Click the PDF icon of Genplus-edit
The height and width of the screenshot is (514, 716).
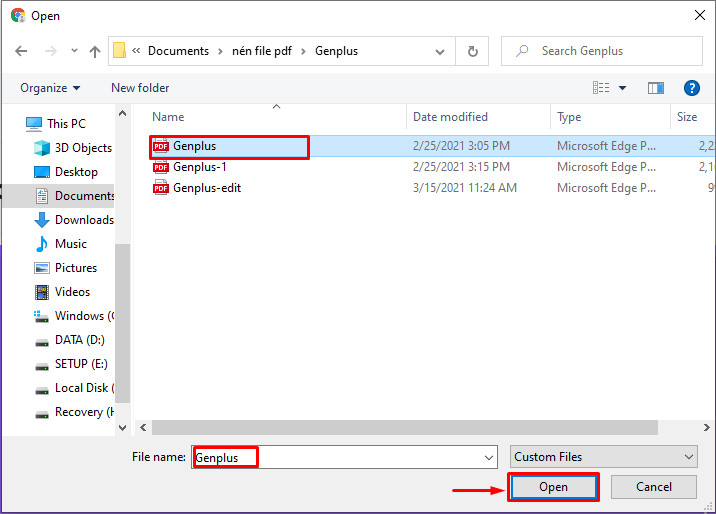click(x=161, y=188)
